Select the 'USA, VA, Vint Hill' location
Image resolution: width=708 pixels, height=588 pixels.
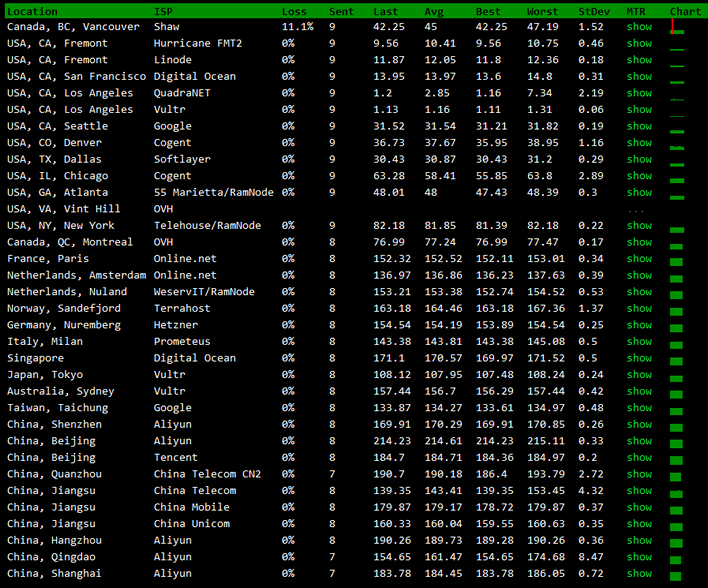click(64, 209)
